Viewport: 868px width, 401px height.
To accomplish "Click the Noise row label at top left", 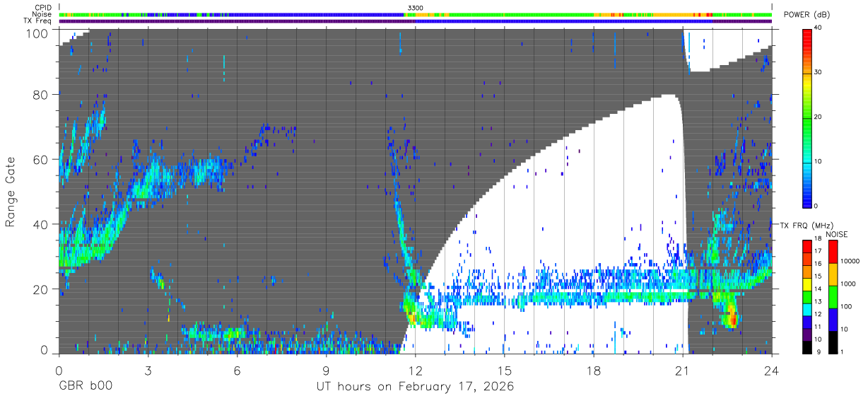I will pyautogui.click(x=42, y=14).
